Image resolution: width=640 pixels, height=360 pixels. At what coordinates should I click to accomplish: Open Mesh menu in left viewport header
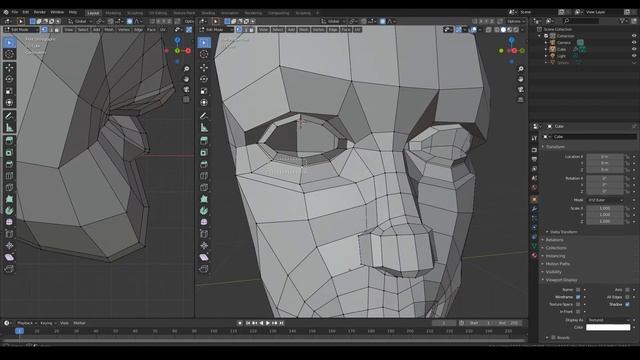[109, 30]
